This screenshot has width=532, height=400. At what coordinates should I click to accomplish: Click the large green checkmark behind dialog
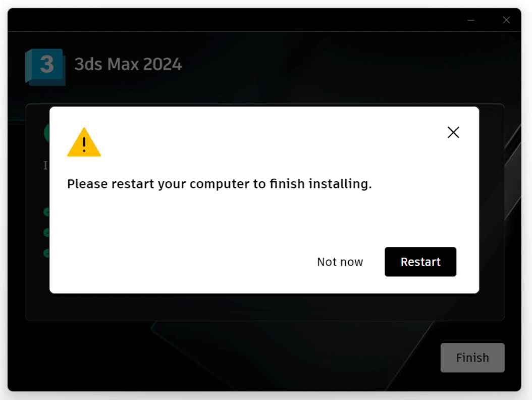[46, 133]
